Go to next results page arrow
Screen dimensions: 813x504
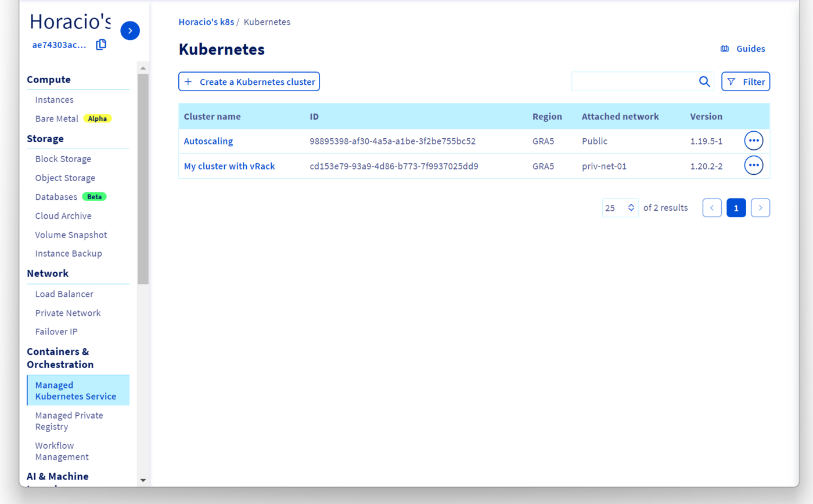760,208
